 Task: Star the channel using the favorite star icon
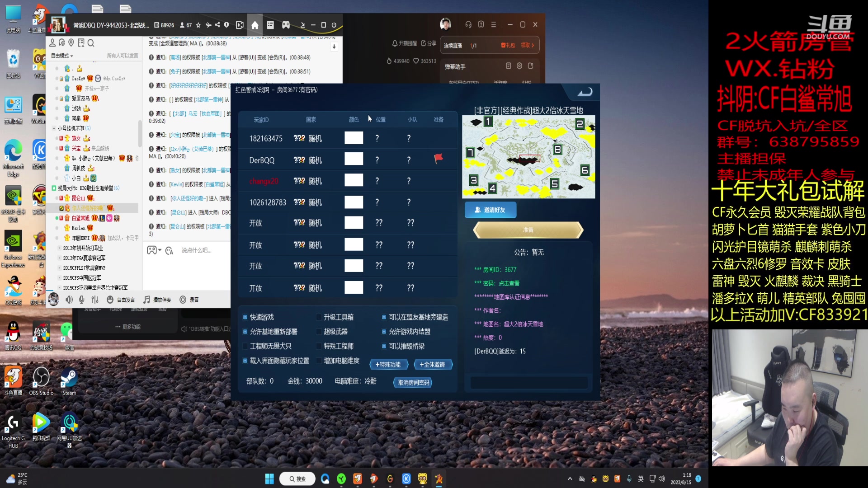198,25
